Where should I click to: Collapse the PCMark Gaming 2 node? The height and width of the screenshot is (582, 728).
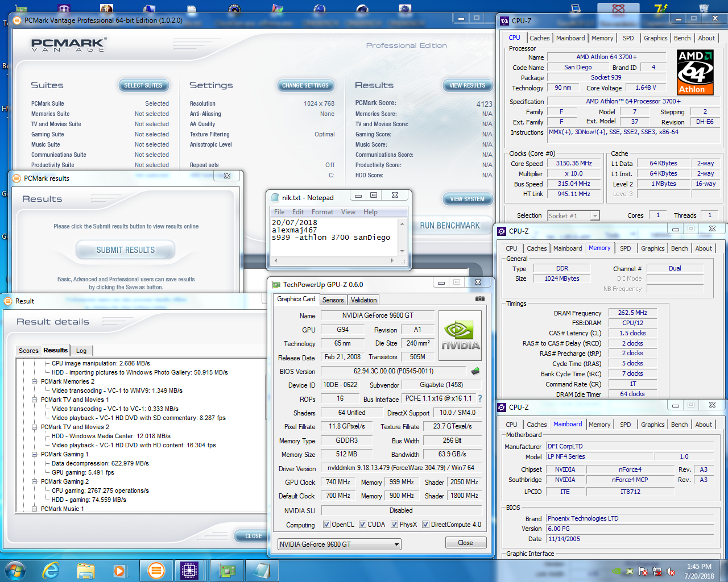[x=35, y=482]
